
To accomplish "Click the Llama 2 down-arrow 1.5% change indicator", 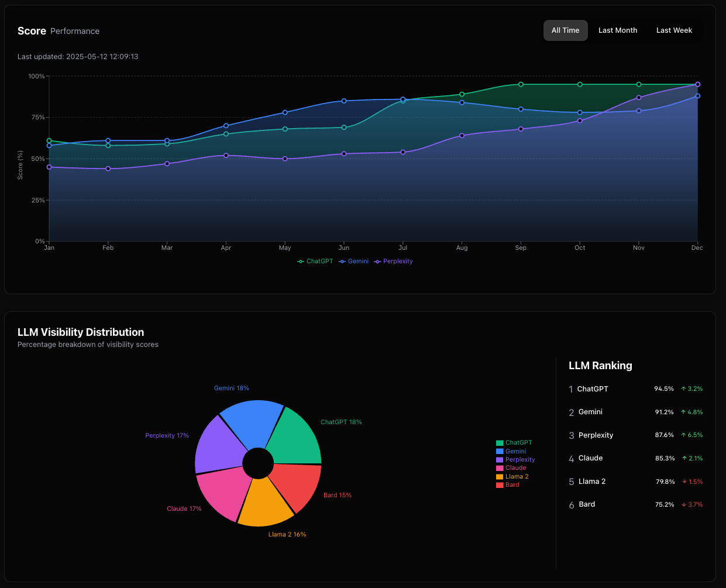I will [692, 482].
